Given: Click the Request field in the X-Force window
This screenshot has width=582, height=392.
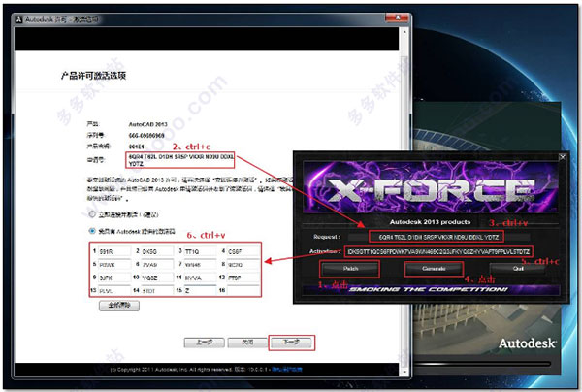Looking at the screenshot, I should tap(438, 237).
